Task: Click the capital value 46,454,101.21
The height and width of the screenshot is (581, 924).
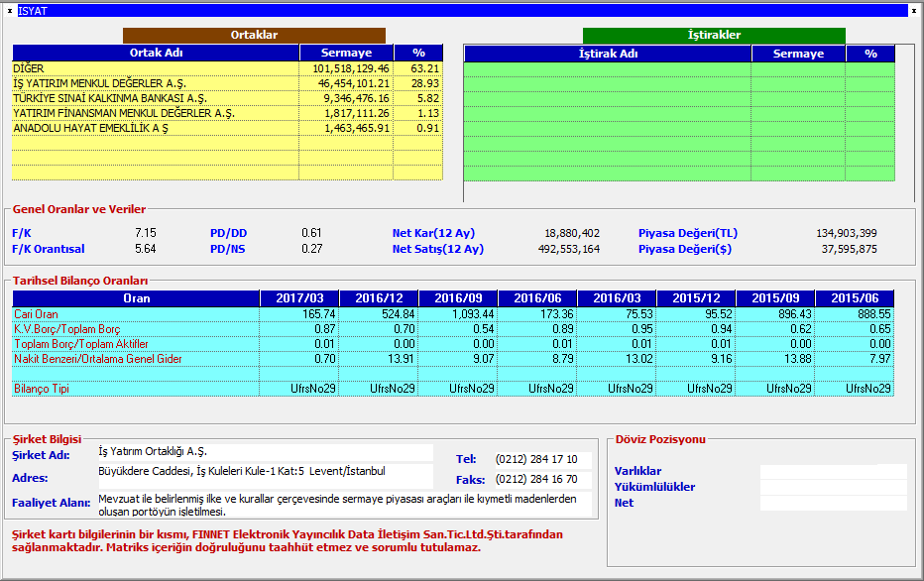Action: click(x=354, y=83)
